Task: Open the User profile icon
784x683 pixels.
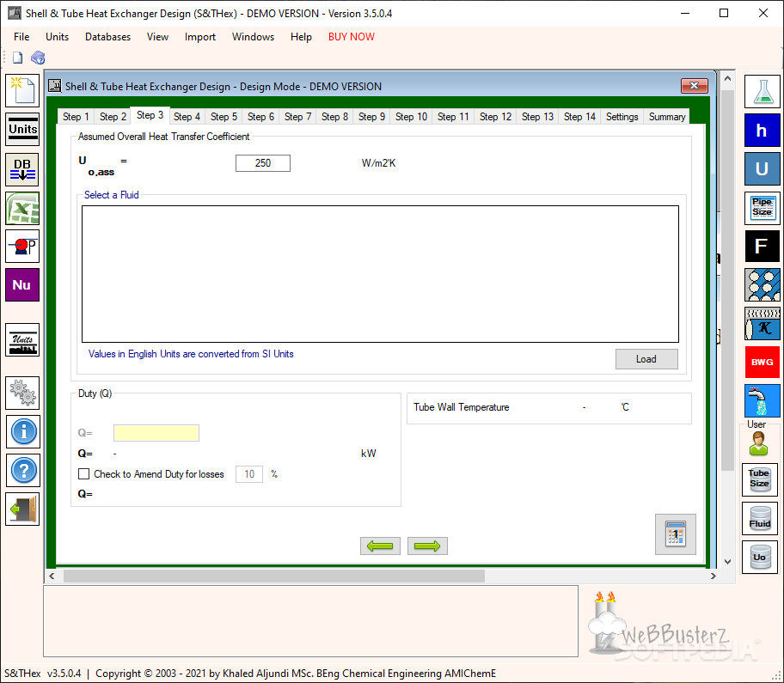Action: pos(758,442)
